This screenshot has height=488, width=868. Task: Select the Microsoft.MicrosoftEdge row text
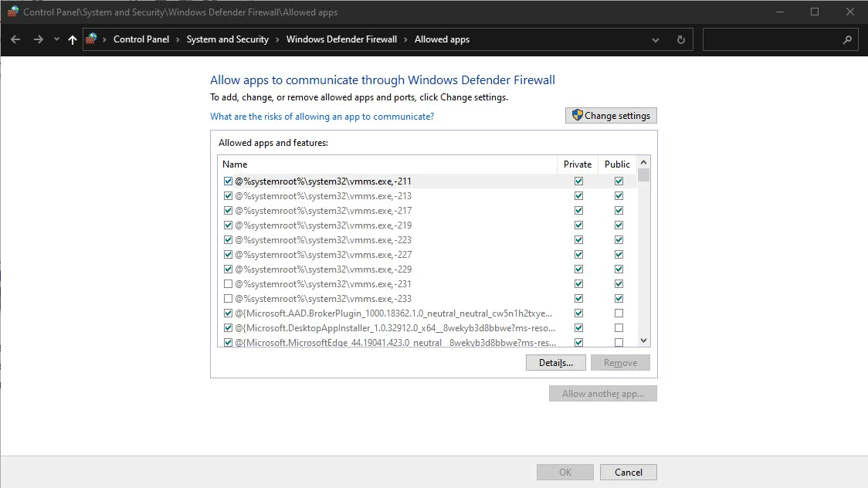pyautogui.click(x=395, y=343)
